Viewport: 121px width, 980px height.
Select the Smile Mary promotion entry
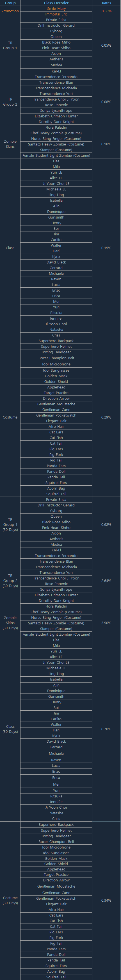click(x=56, y=8)
